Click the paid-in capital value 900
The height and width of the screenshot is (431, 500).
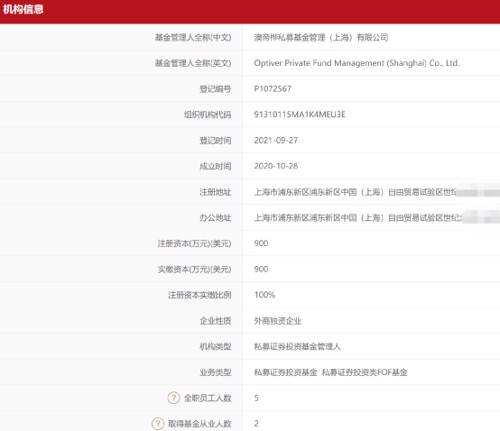[261, 269]
